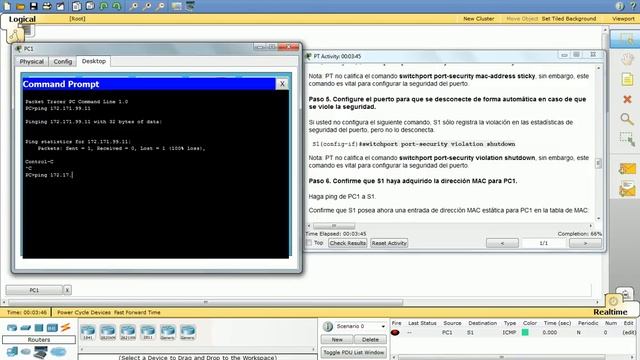The width and height of the screenshot is (640, 360).
Task: Select the 1841 router model
Action: 88,332
